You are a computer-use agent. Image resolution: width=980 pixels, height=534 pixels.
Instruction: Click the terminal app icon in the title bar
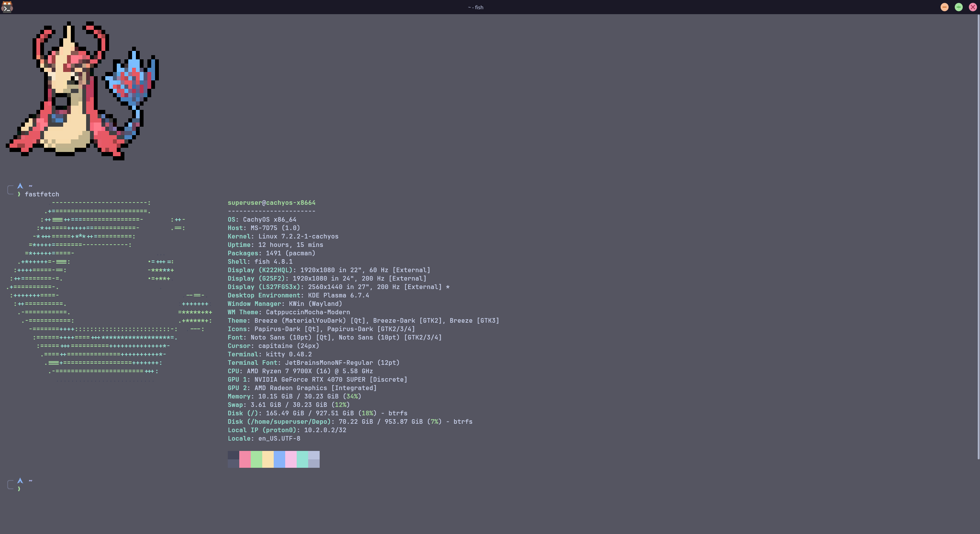(7, 7)
